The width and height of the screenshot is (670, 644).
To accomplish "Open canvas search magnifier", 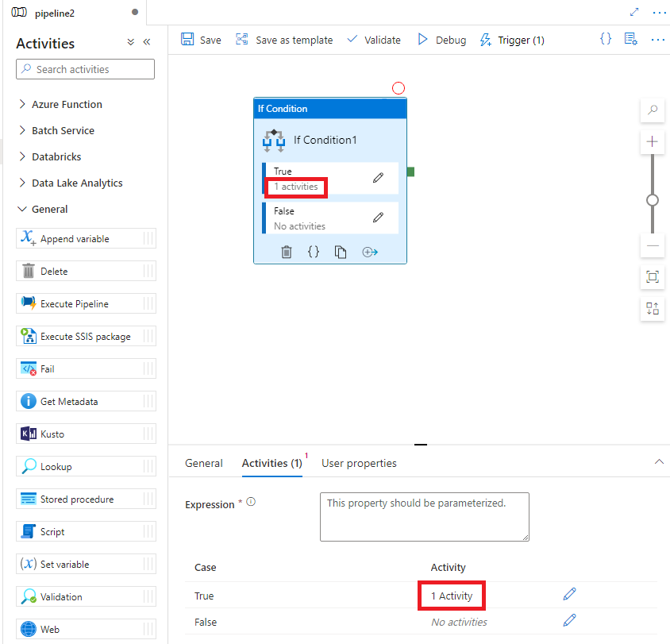I will (653, 110).
